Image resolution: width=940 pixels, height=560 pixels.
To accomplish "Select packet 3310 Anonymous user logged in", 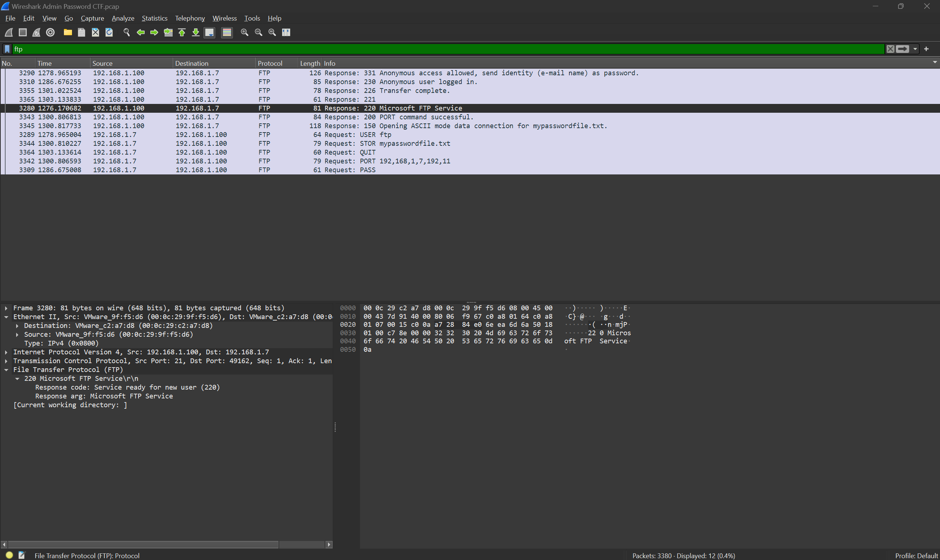I will (470, 82).
